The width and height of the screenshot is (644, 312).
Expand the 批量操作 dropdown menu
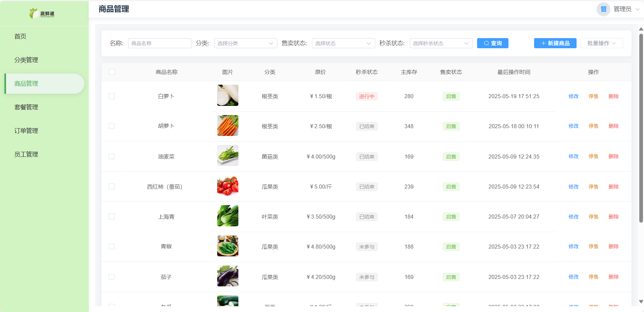(601, 43)
